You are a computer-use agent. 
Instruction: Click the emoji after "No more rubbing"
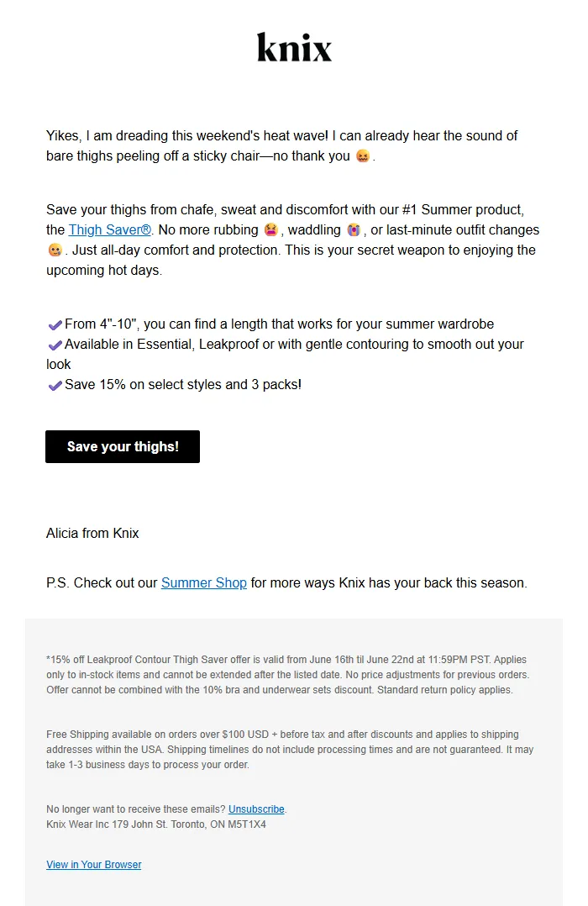click(x=270, y=229)
